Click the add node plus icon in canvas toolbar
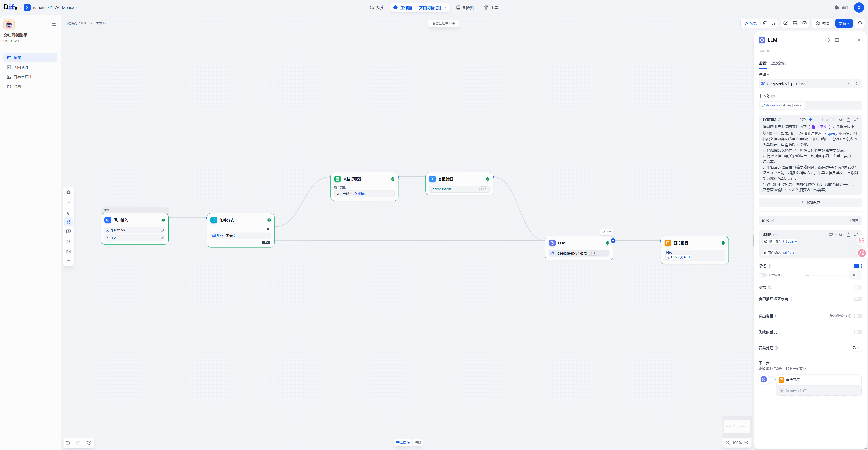This screenshot has width=868, height=450. pos(68,192)
